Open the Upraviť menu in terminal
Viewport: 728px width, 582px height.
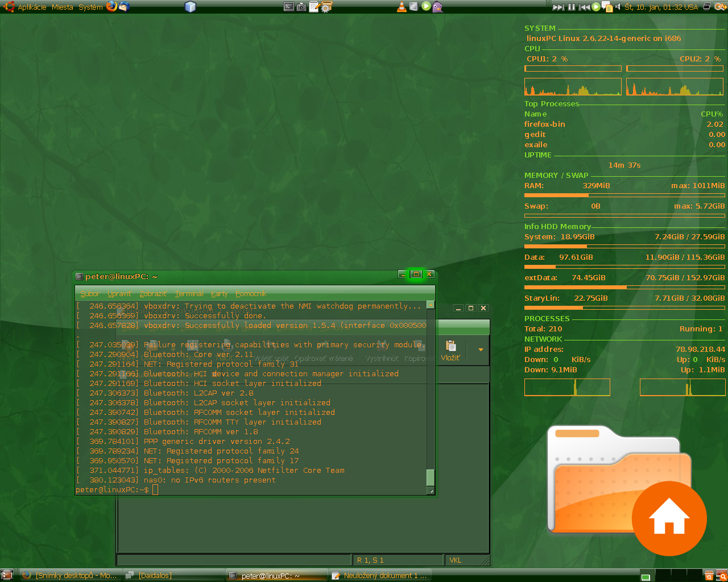(x=119, y=294)
